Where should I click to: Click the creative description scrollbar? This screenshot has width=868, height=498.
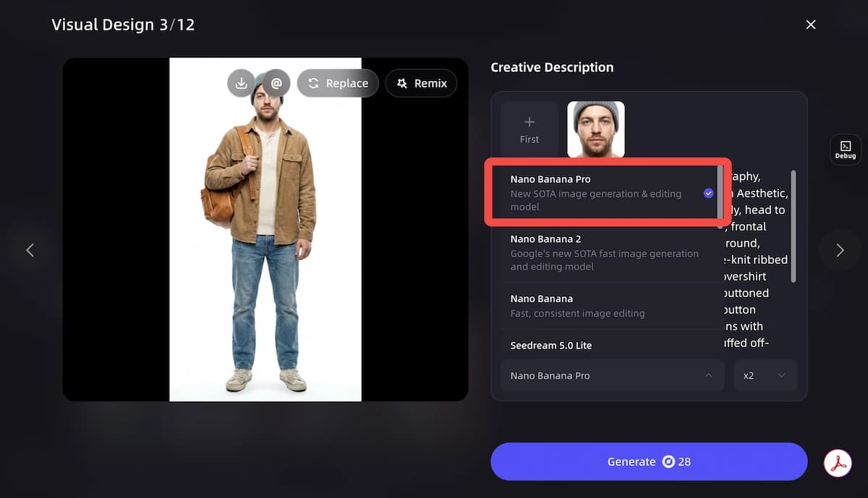point(793,226)
